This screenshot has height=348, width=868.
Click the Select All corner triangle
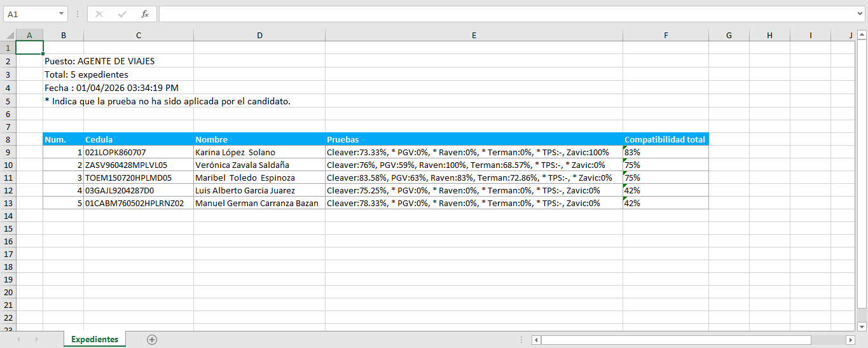(x=8, y=36)
